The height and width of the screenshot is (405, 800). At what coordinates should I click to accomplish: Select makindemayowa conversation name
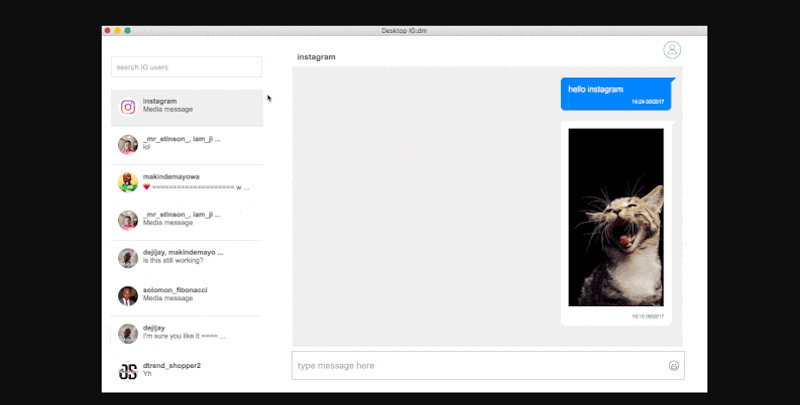[x=172, y=177]
